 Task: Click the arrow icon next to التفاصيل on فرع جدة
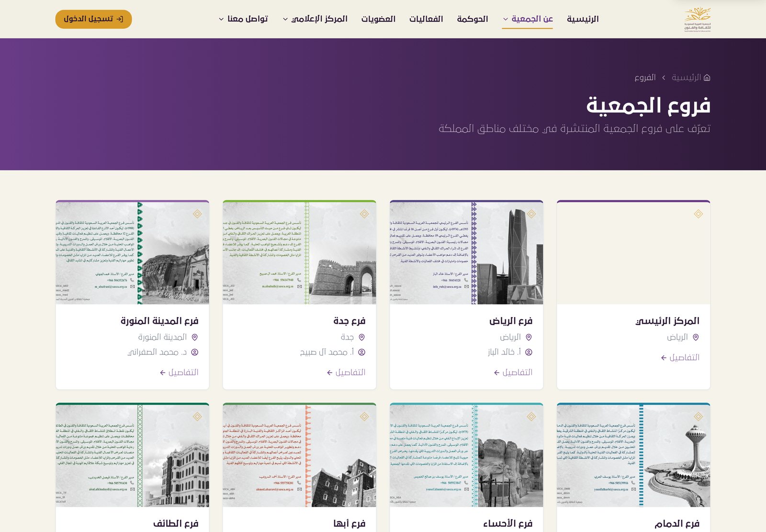coord(329,373)
